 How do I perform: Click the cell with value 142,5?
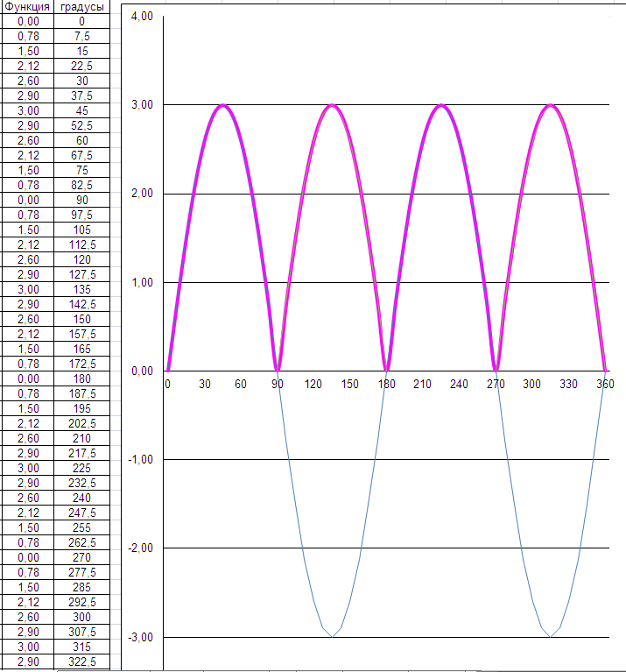[81, 304]
